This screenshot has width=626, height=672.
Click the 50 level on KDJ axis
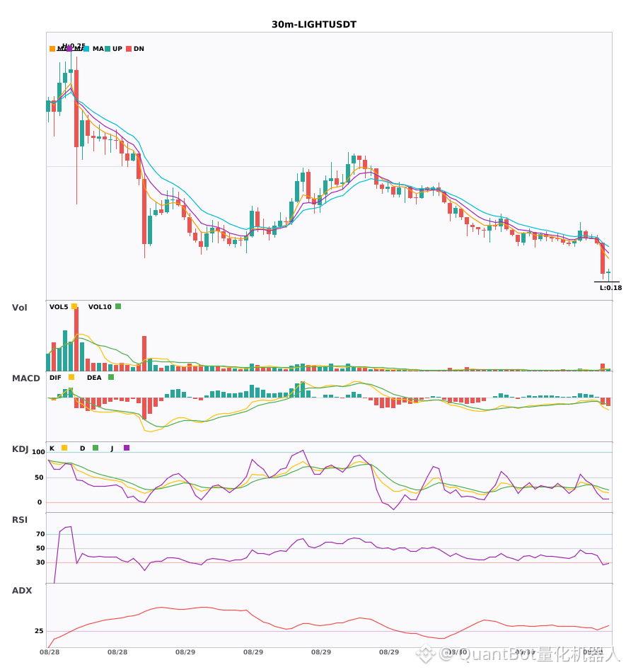[39, 477]
